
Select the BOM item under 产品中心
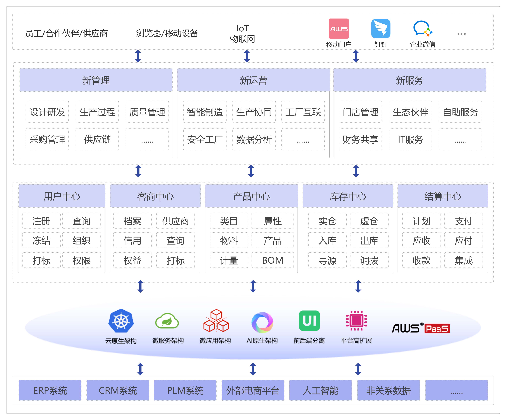tap(273, 260)
